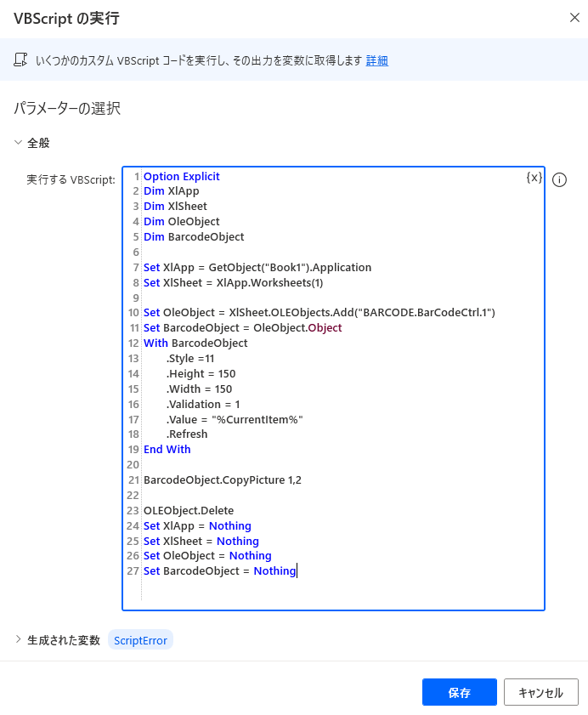Place cursor on Option Explicit line
Screen dimensions: 588x715
click(x=181, y=176)
